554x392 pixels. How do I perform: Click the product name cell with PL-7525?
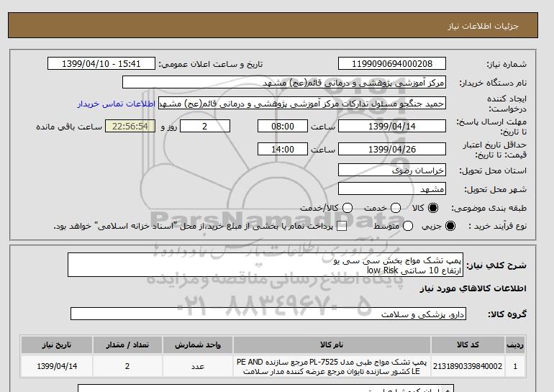[332, 366]
